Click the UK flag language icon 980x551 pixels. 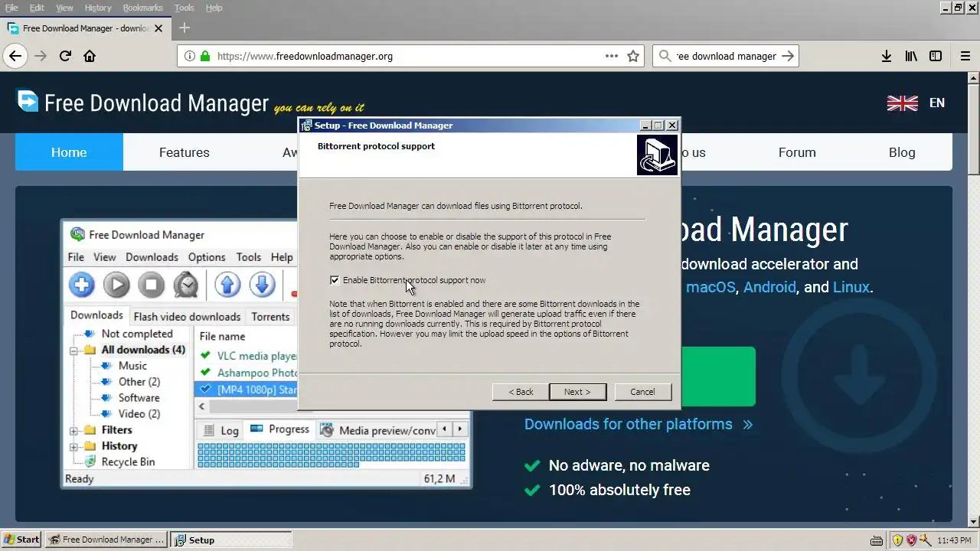902,103
